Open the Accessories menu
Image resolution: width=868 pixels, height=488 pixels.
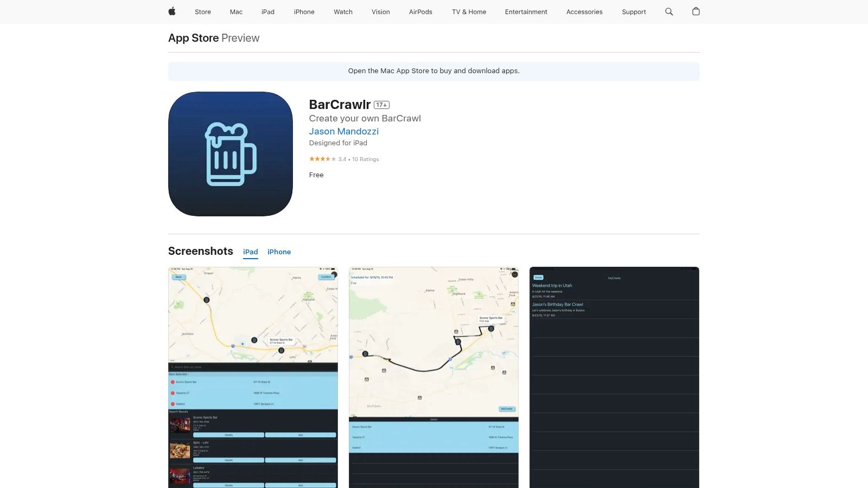coord(584,12)
